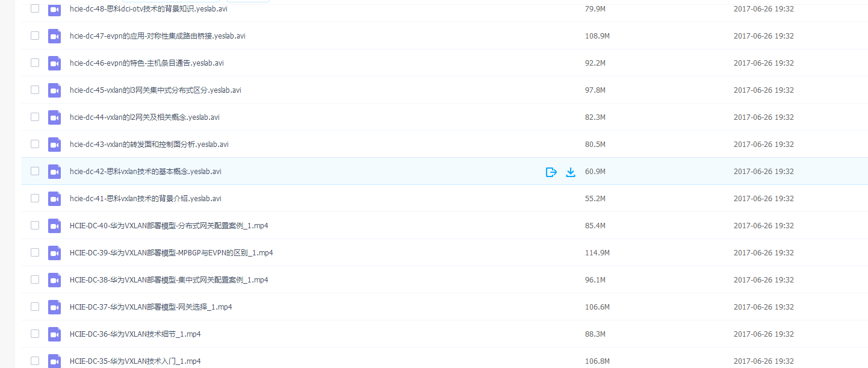The image size is (868, 368).
Task: Toggle checkbox for HCIE-DC-37 file
Action: tap(35, 307)
